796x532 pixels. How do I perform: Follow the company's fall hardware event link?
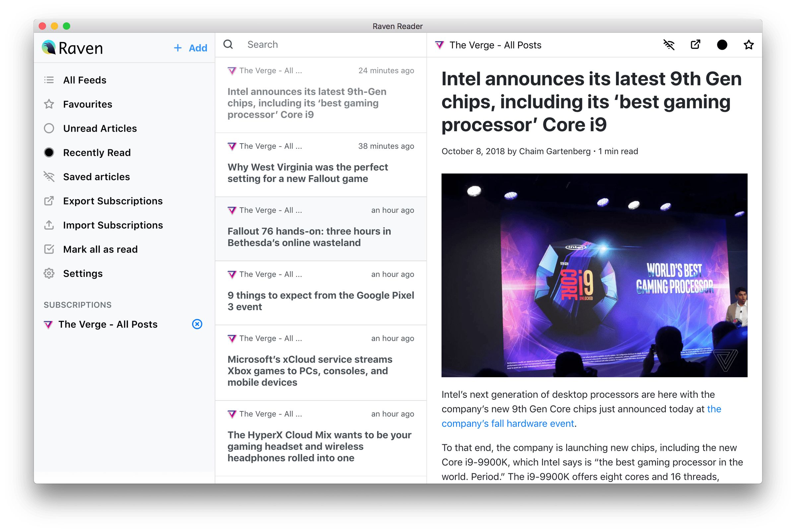(x=508, y=423)
